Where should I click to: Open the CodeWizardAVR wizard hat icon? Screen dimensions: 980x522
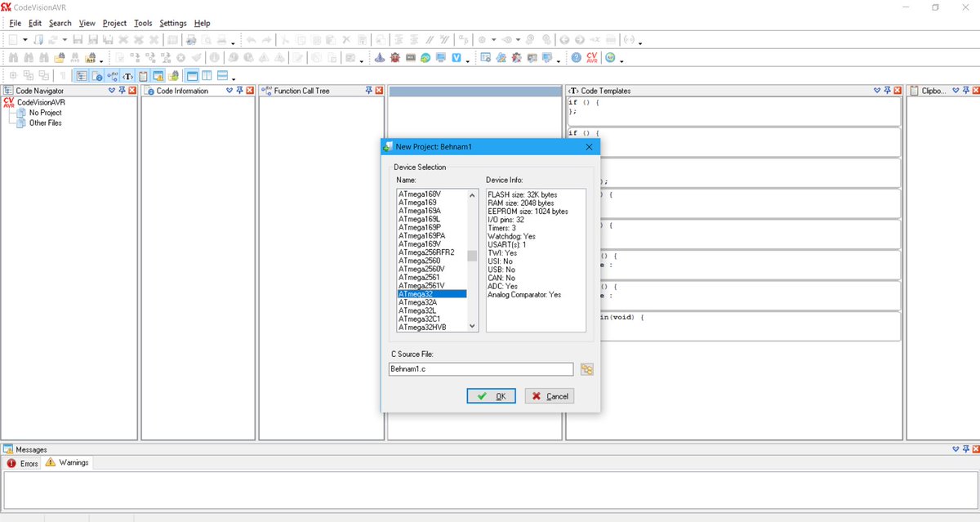pyautogui.click(x=380, y=58)
